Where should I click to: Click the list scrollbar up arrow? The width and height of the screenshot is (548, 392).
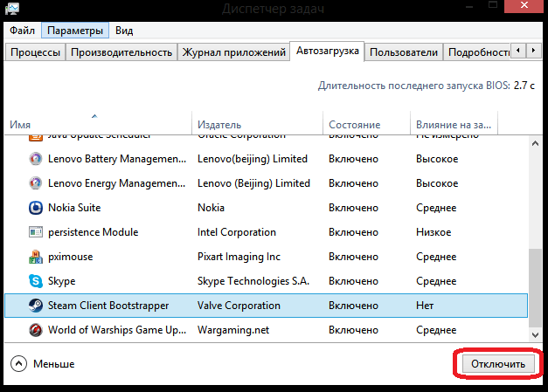click(x=535, y=143)
